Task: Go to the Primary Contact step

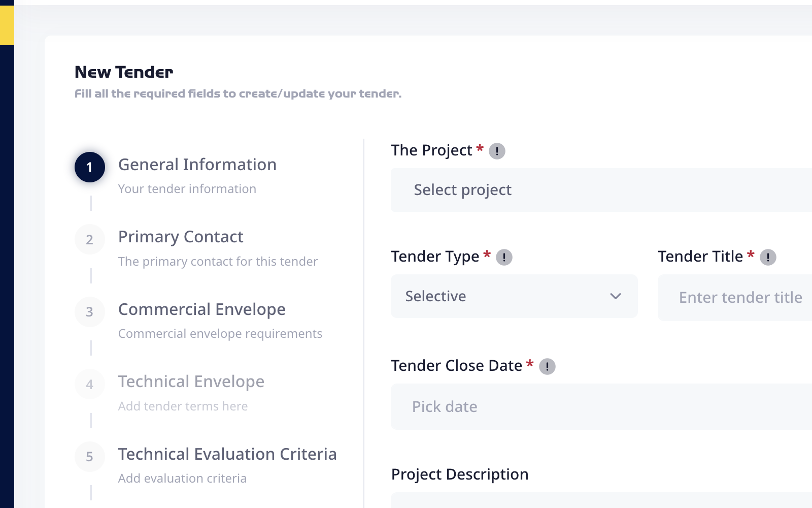Action: click(x=181, y=237)
